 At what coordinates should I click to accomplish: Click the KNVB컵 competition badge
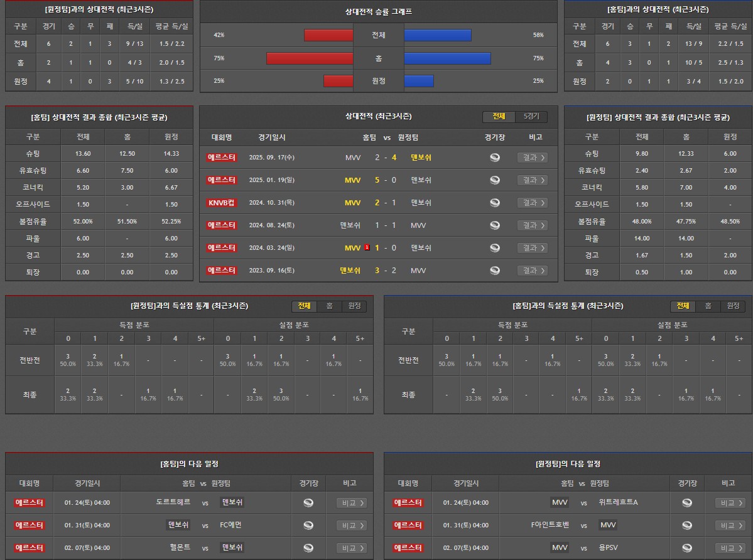tap(222, 203)
